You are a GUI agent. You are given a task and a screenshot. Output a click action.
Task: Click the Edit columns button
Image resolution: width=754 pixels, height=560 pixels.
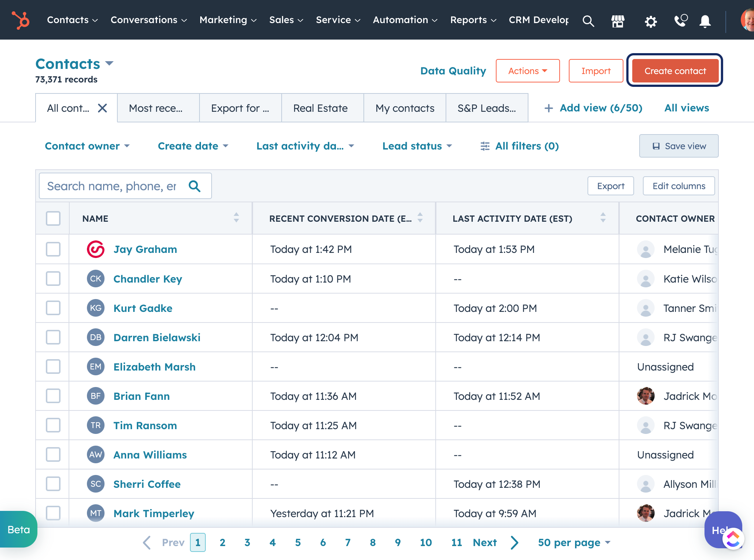click(x=679, y=186)
